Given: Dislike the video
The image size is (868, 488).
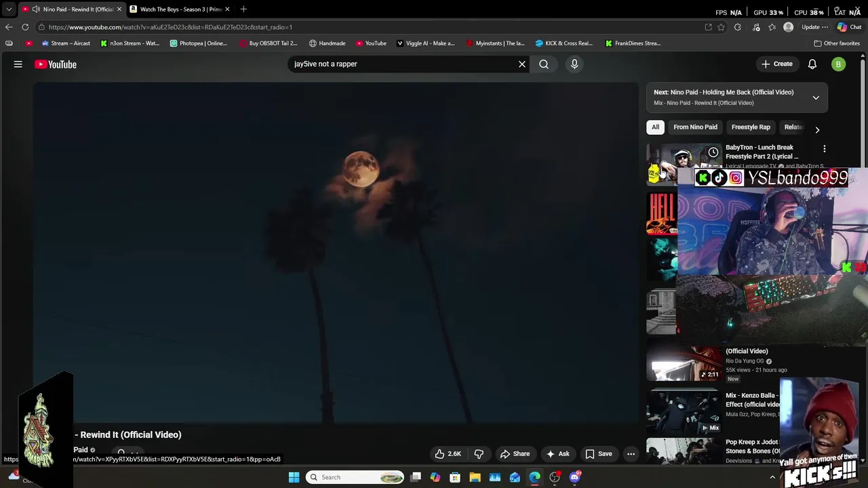Looking at the screenshot, I should 479,454.
